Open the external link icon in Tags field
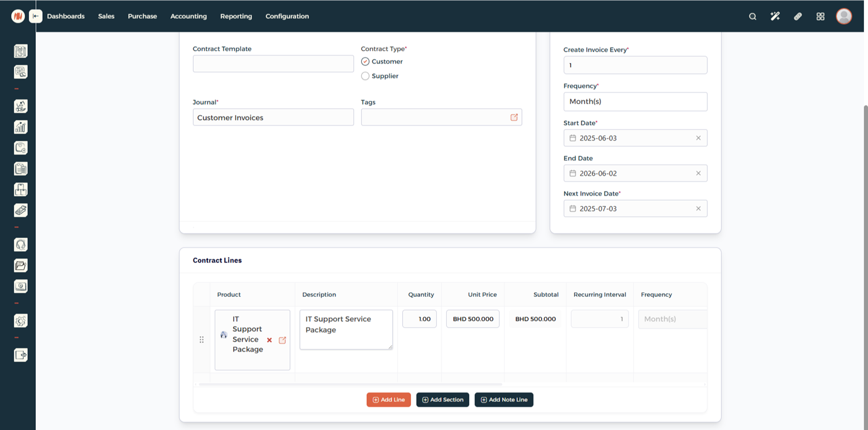Image resolution: width=868 pixels, height=430 pixels. point(514,117)
